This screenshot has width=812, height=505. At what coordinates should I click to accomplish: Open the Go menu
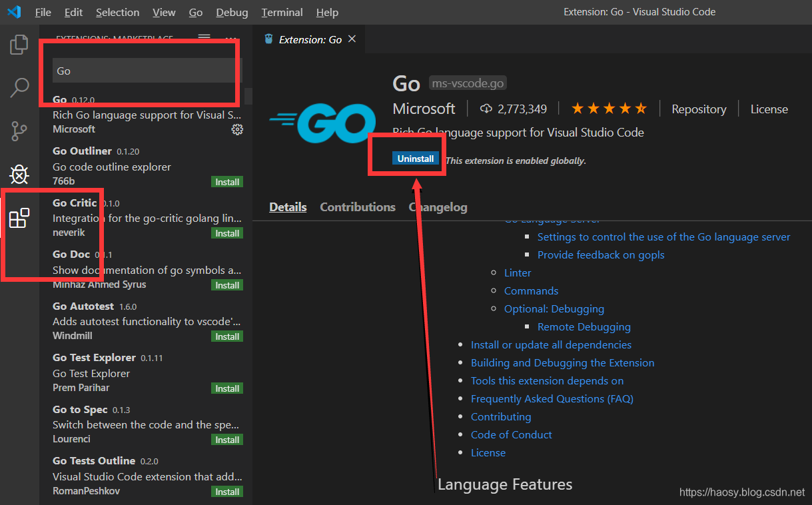[x=196, y=12]
